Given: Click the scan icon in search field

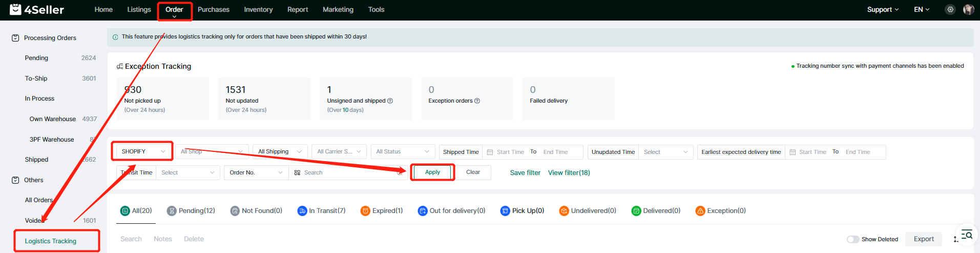Looking at the screenshot, I should (297, 173).
